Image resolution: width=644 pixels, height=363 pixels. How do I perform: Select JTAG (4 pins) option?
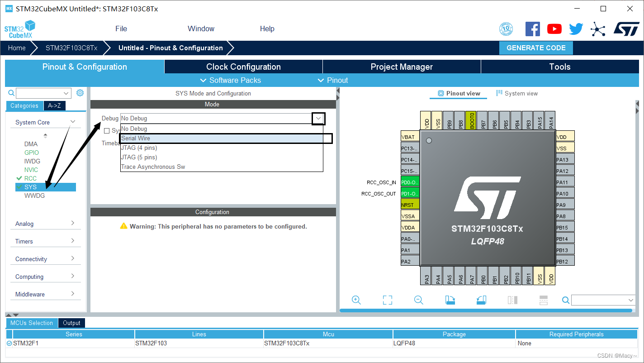pyautogui.click(x=222, y=148)
